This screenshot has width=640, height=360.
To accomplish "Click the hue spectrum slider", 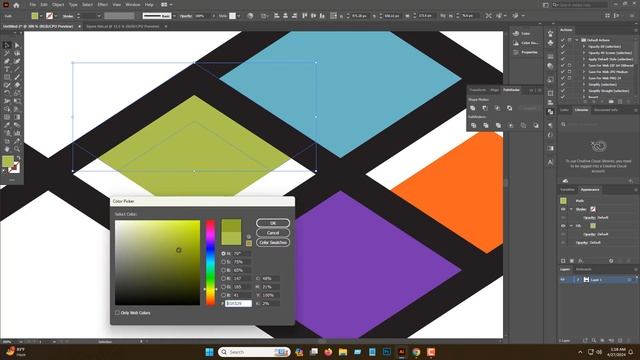I will (210, 263).
